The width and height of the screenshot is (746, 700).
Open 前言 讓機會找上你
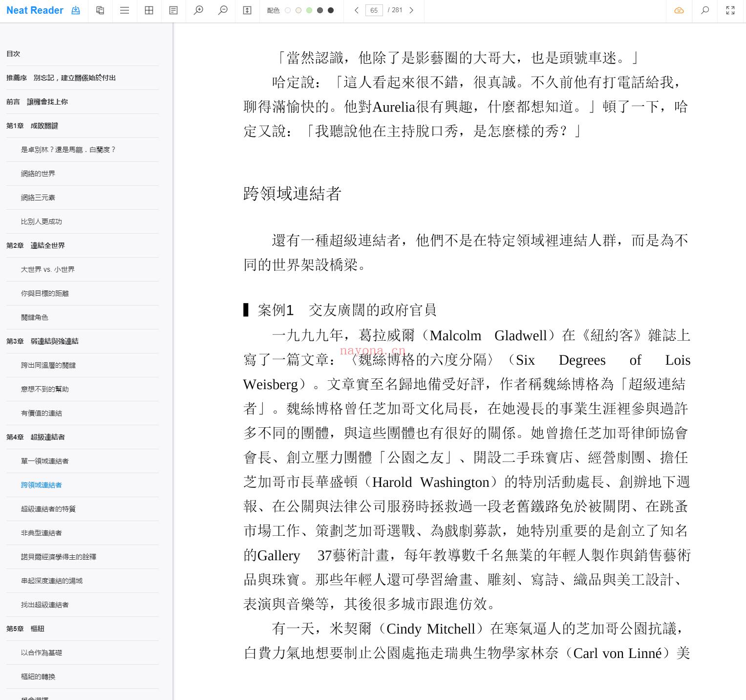[x=37, y=102]
